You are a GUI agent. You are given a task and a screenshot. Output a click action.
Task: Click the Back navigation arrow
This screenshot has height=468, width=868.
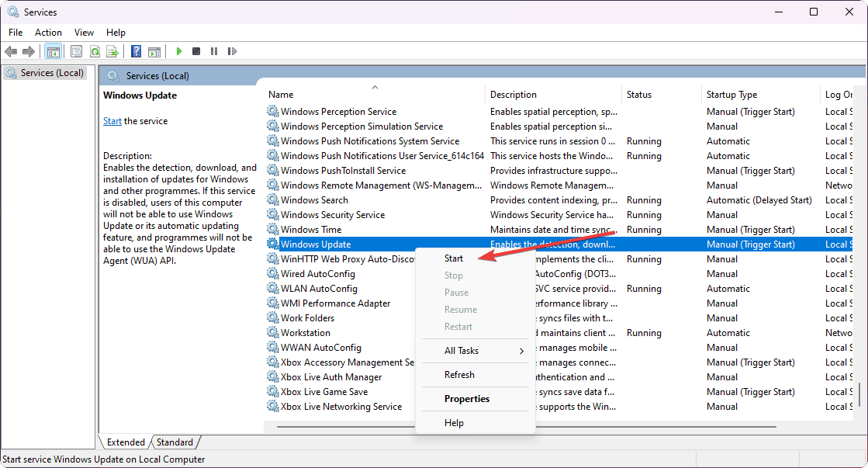[11, 51]
